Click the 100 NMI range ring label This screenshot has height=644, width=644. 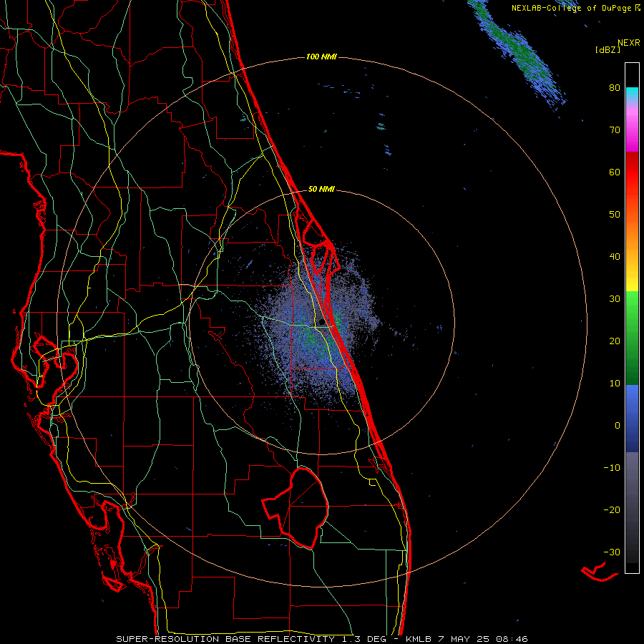point(321,57)
